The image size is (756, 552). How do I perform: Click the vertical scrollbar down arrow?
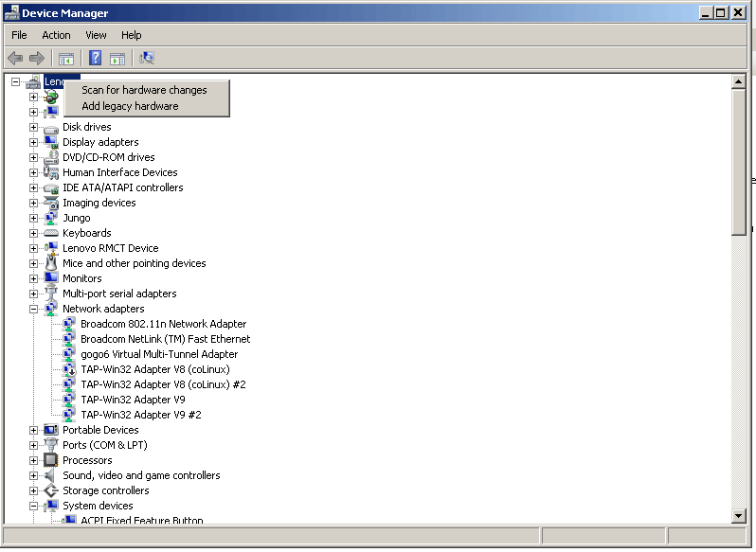tap(739, 515)
